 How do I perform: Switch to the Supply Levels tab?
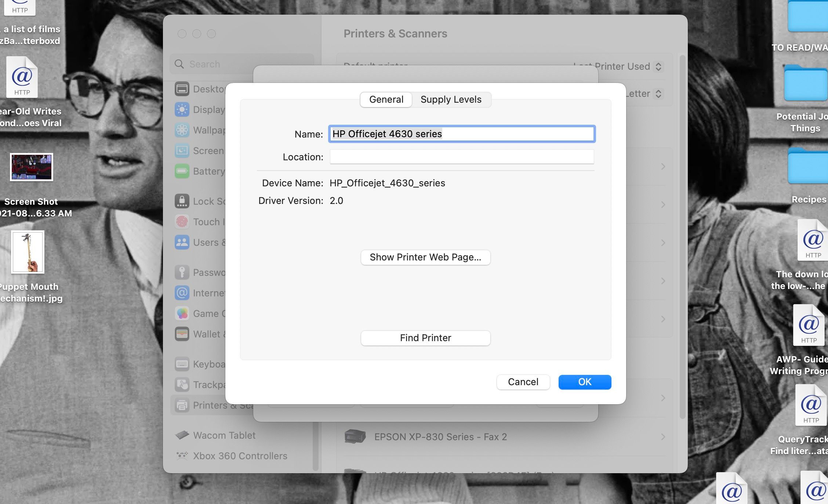pos(451,99)
